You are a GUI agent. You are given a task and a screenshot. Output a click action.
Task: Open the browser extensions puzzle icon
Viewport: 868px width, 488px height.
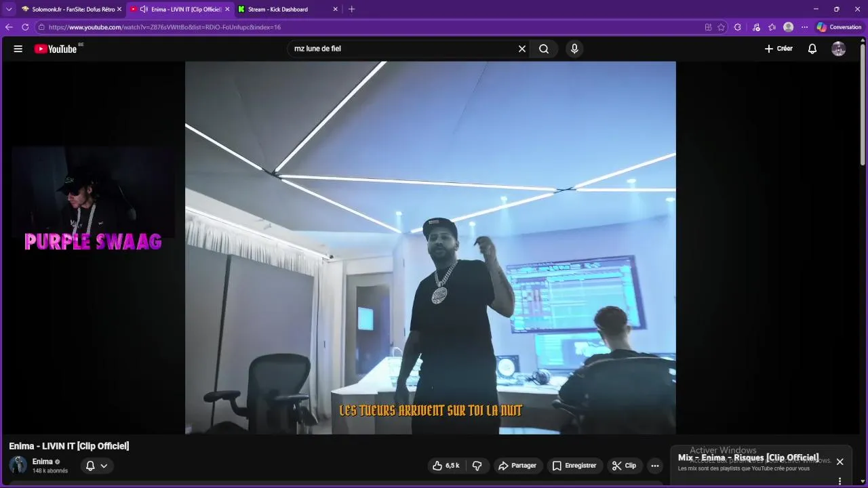pos(738,27)
